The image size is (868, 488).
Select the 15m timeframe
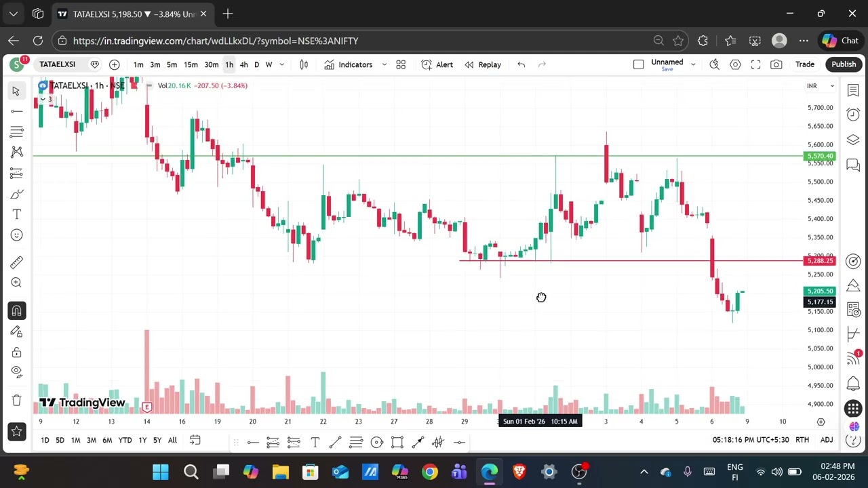tap(191, 64)
